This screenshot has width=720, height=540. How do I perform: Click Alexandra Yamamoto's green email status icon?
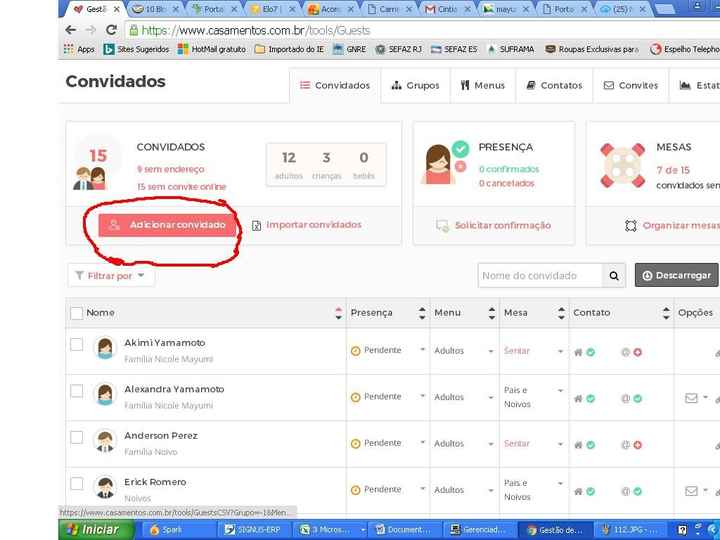click(x=637, y=399)
